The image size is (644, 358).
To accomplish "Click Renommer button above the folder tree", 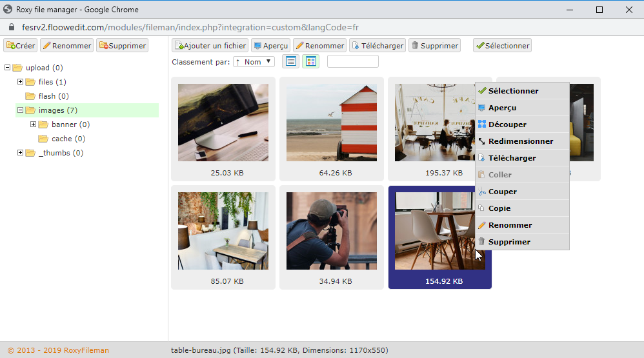I will [x=67, y=46].
